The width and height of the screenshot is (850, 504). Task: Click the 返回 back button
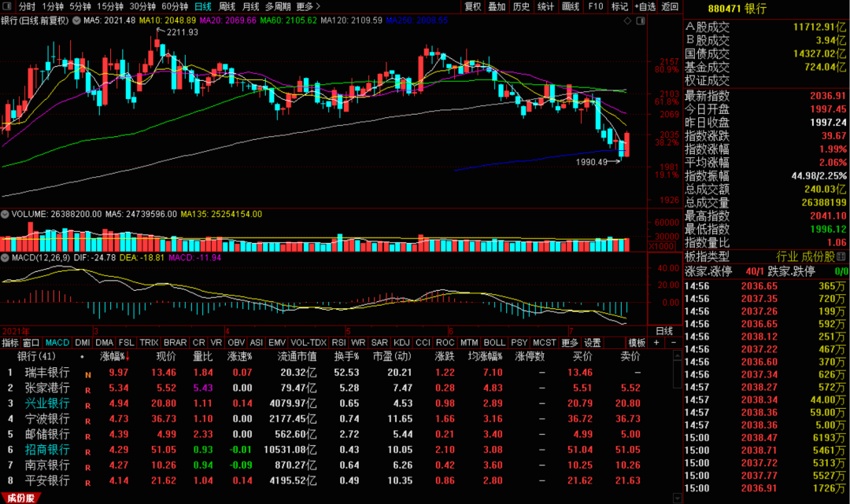pyautogui.click(x=670, y=6)
